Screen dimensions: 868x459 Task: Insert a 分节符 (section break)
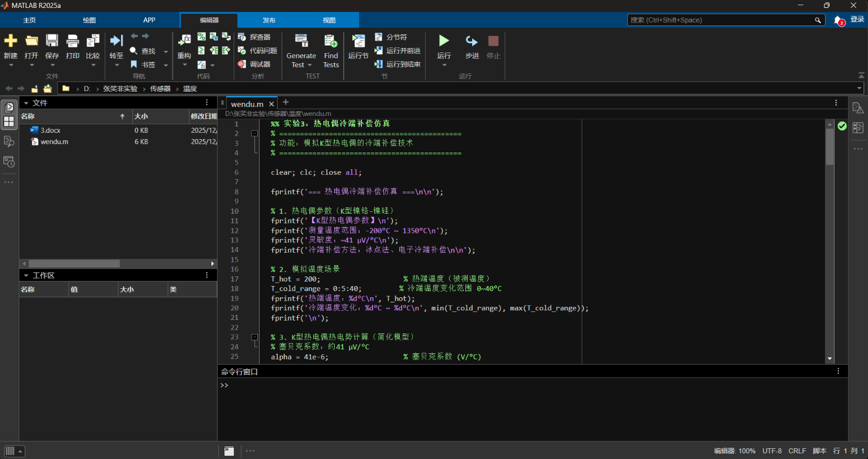(391, 37)
